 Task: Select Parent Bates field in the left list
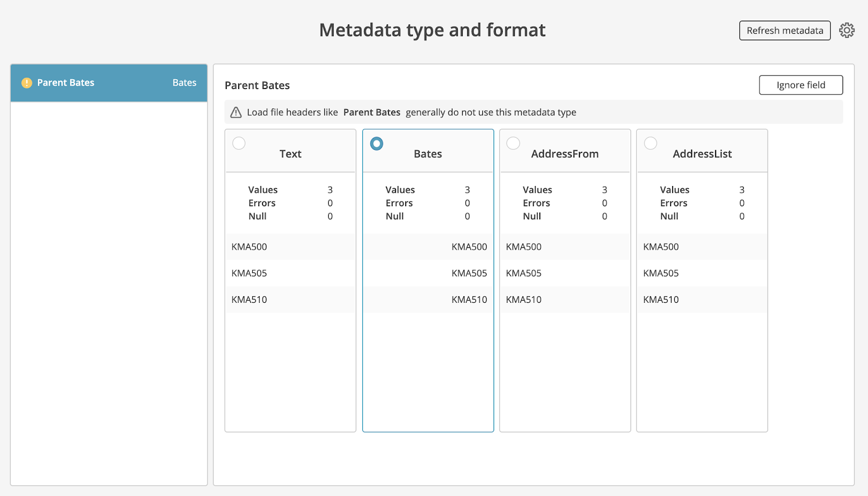coord(109,83)
